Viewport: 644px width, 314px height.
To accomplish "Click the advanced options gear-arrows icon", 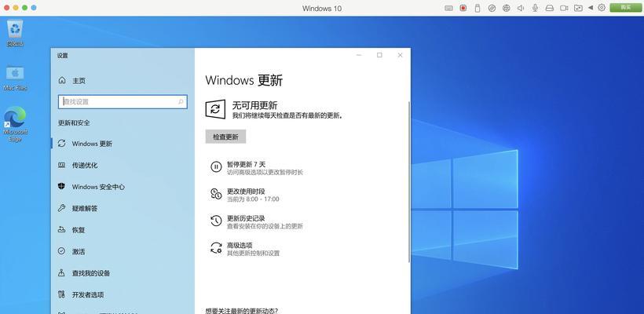I will (x=216, y=248).
